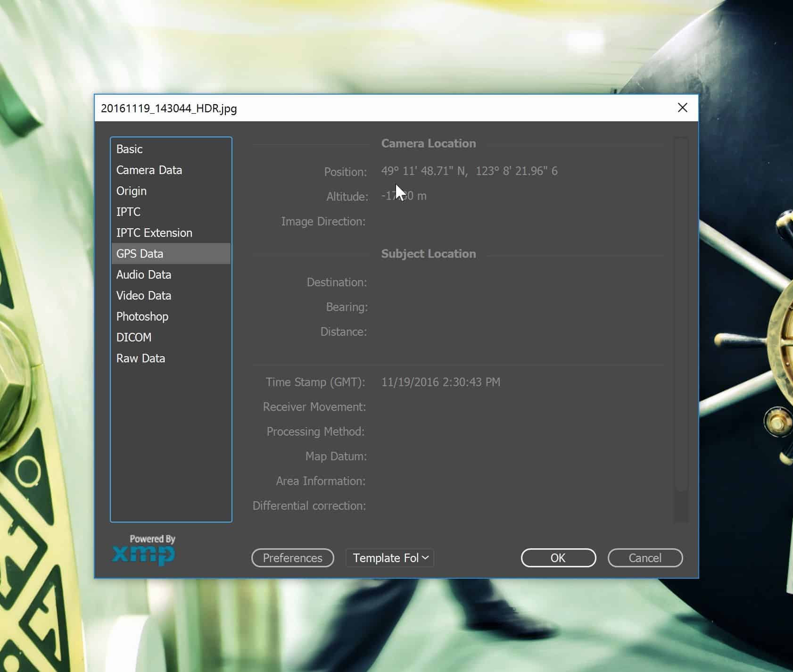793x672 pixels.
Task: Select the Origin section
Action: coord(171,191)
